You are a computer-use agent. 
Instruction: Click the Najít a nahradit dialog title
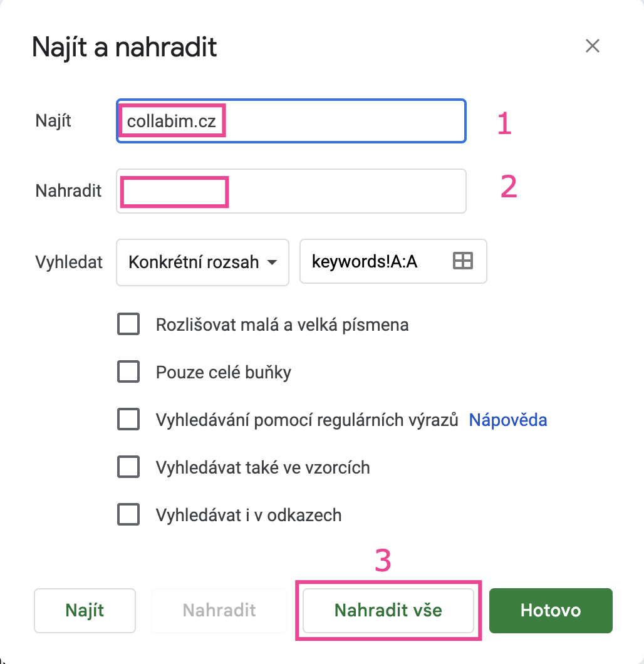tap(125, 47)
